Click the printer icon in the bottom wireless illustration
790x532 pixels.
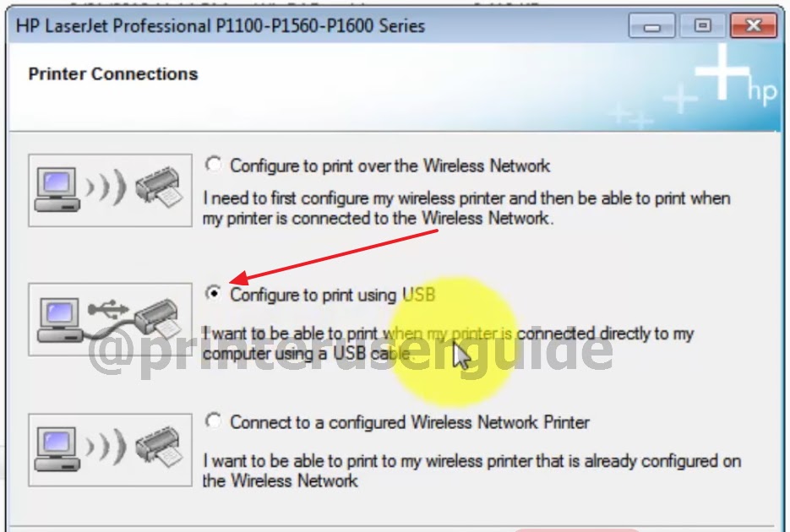(158, 447)
